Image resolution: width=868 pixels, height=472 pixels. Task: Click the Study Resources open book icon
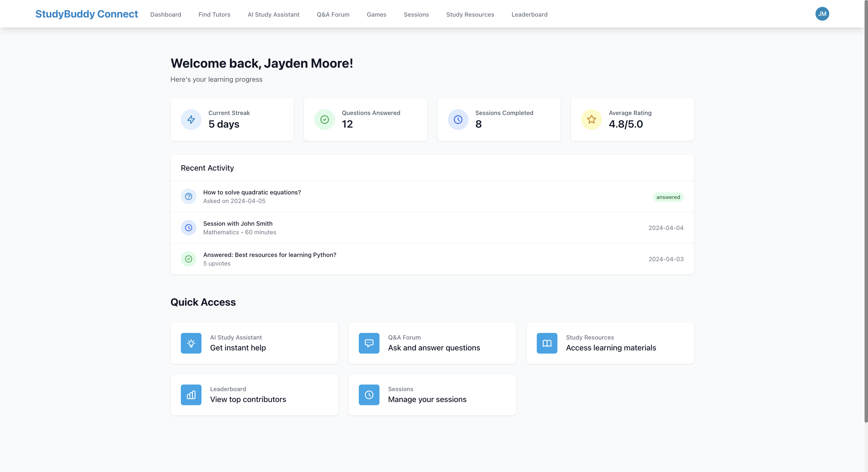pyautogui.click(x=547, y=343)
